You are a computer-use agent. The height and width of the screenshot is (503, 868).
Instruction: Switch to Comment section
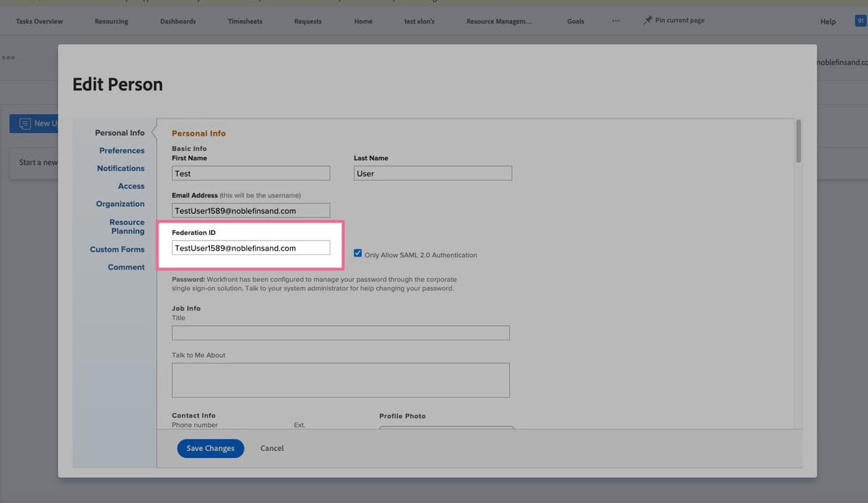[x=126, y=267]
